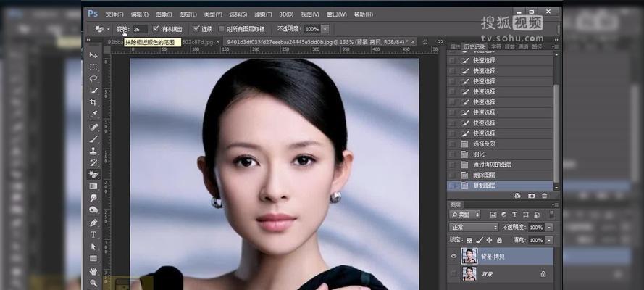Image resolution: width=644 pixels, height=290 pixels.
Task: Set history brush source for 选择反向 state
Action: (452, 144)
